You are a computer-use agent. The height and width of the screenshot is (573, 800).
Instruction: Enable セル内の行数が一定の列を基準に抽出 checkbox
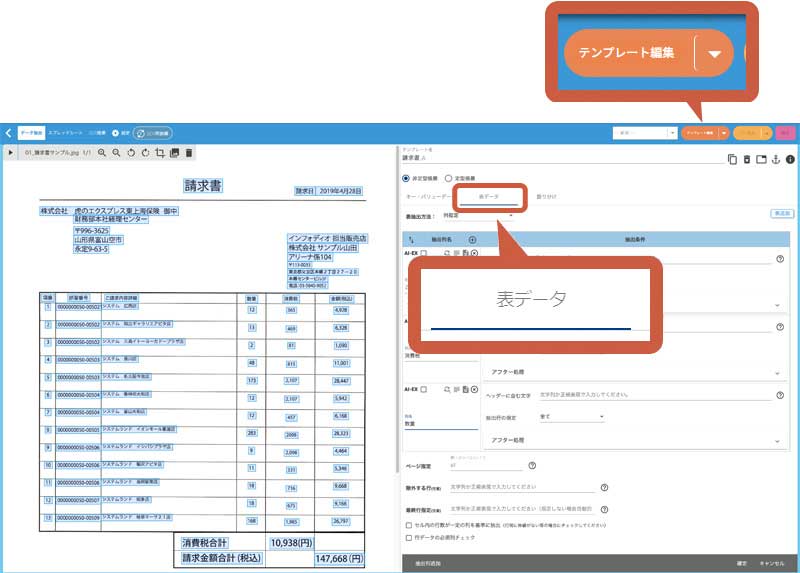click(x=409, y=525)
